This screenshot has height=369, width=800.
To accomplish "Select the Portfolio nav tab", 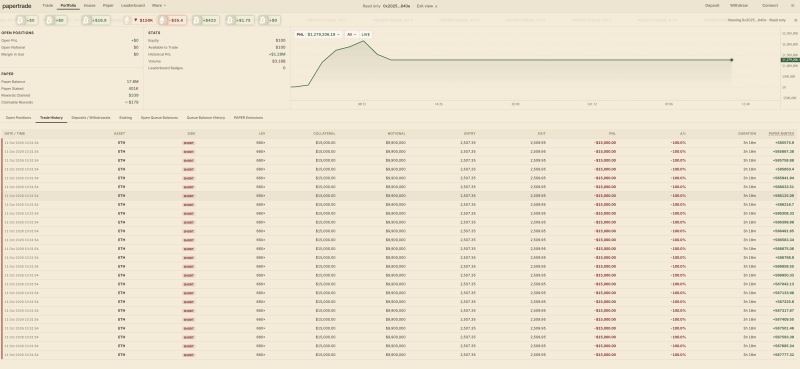I will [x=68, y=6].
